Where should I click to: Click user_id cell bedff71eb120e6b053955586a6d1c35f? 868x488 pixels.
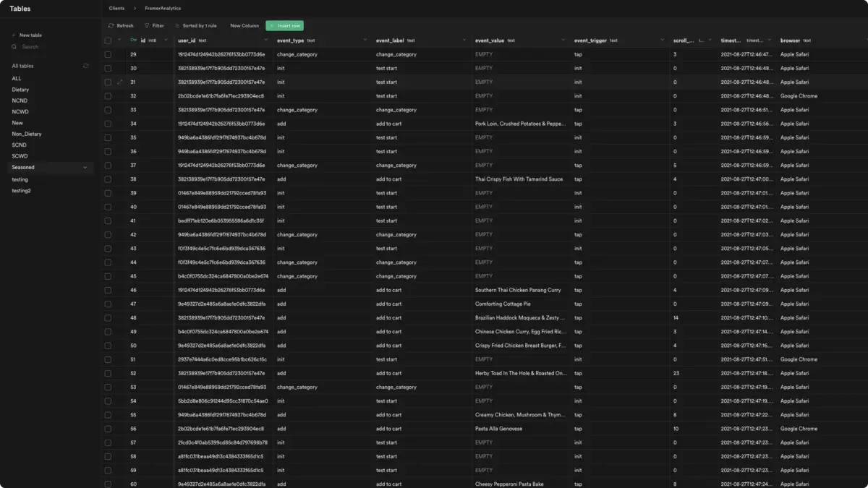click(x=223, y=221)
